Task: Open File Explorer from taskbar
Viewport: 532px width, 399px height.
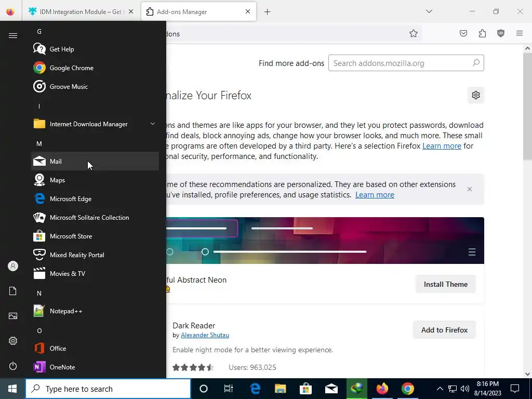Action: pyautogui.click(x=280, y=389)
